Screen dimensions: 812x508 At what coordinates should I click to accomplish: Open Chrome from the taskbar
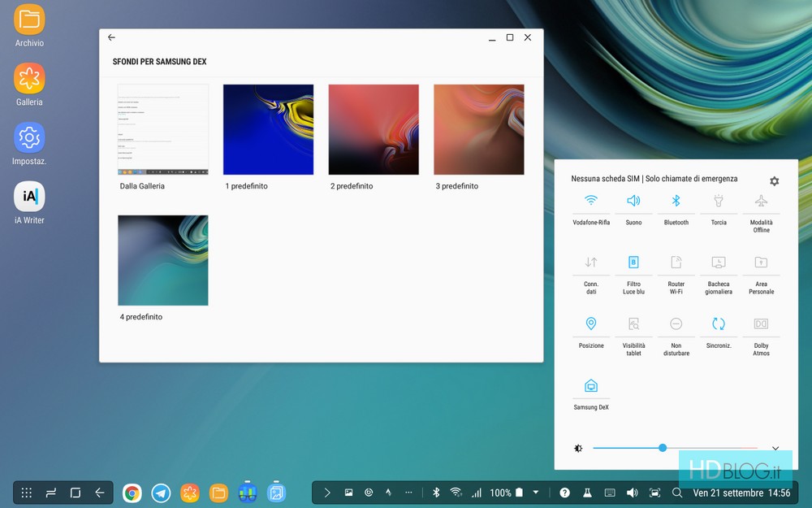click(132, 493)
